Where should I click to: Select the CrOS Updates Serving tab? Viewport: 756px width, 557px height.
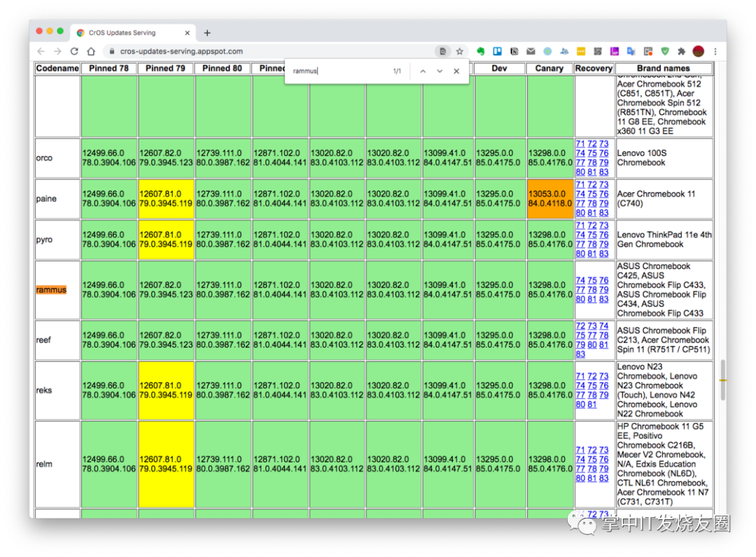(x=133, y=33)
